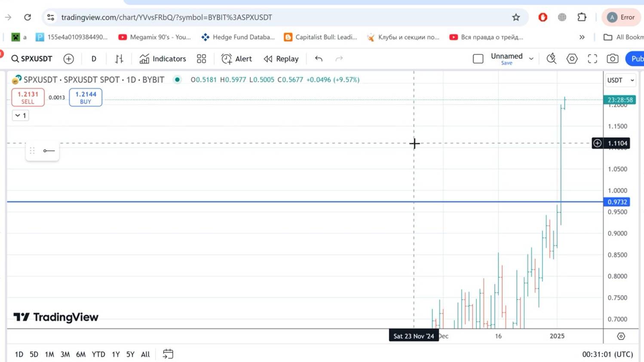Open the 155e4a0109384490 bookmark
The width and height of the screenshot is (644, 362).
(x=72, y=37)
